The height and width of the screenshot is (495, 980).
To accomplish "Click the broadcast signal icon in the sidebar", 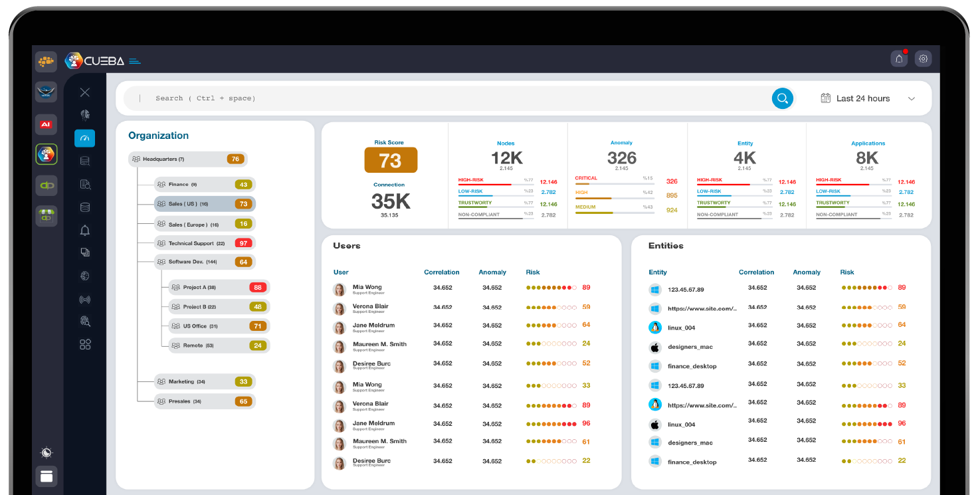I will 84,299.
